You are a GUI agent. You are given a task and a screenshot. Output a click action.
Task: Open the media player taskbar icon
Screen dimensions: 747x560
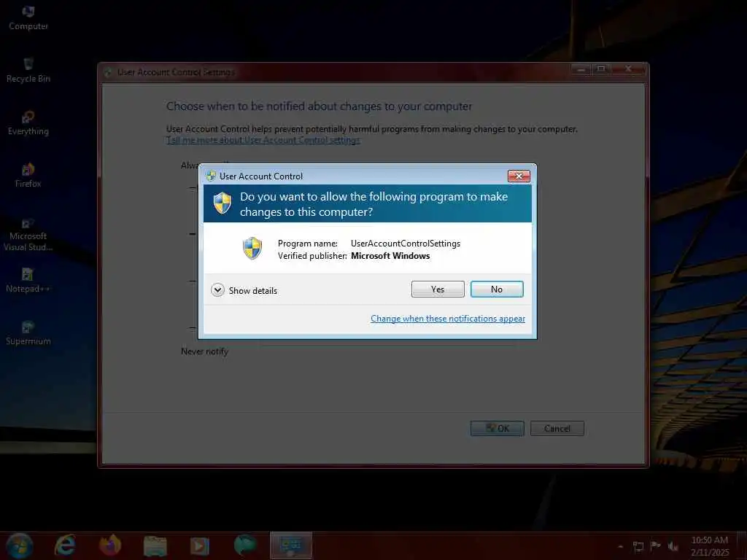pos(199,545)
